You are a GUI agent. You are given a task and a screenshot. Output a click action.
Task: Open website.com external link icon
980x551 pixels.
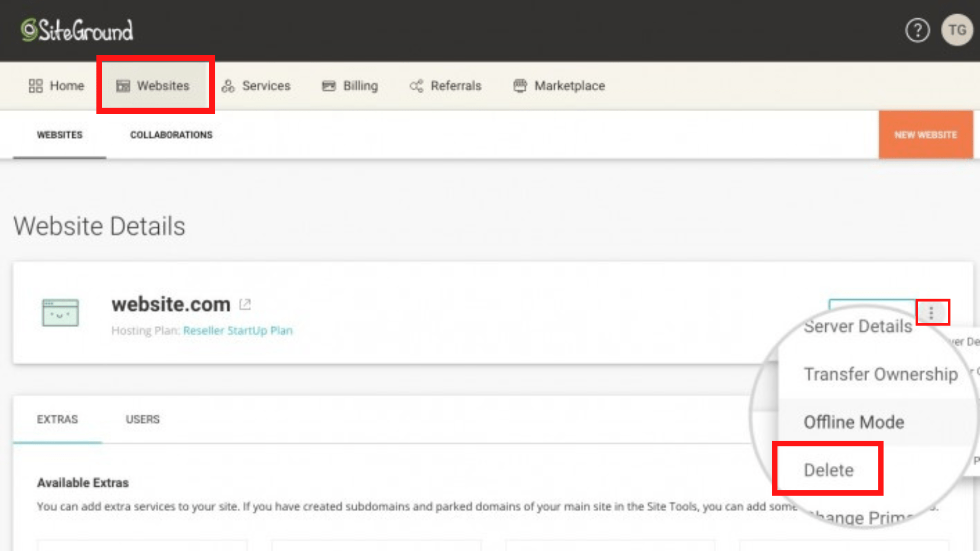click(x=245, y=305)
